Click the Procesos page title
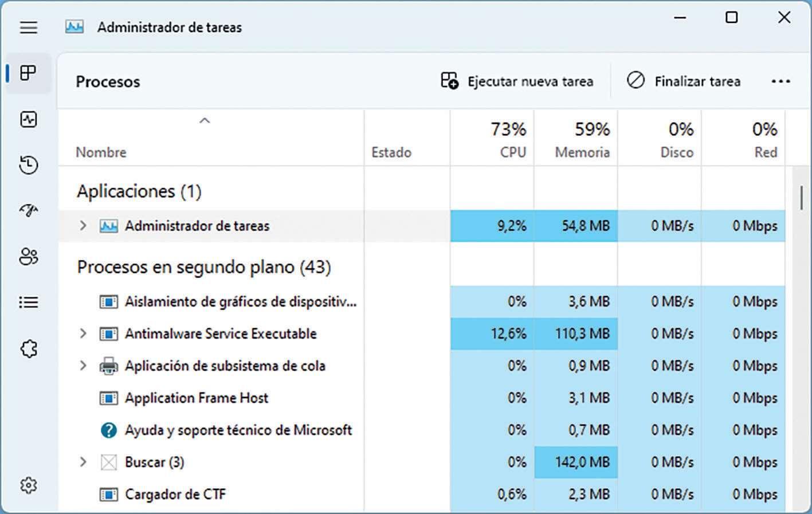Viewport: 812px width, 514px height. click(x=108, y=82)
